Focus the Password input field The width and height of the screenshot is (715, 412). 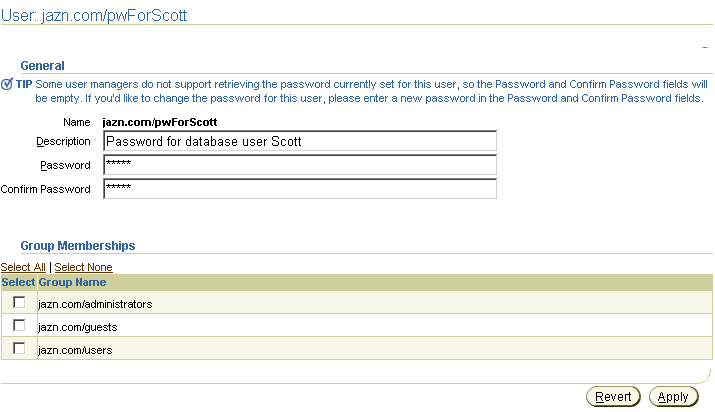pos(300,165)
